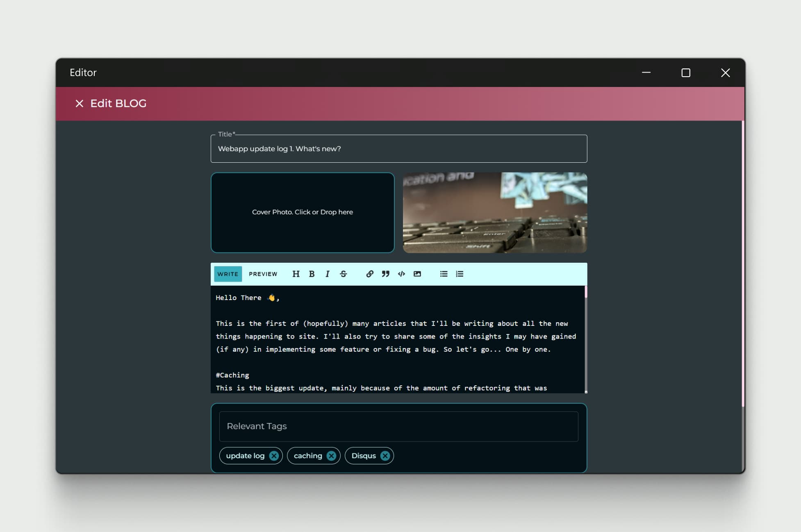Close the Editor window
The image size is (801, 532).
click(x=725, y=73)
